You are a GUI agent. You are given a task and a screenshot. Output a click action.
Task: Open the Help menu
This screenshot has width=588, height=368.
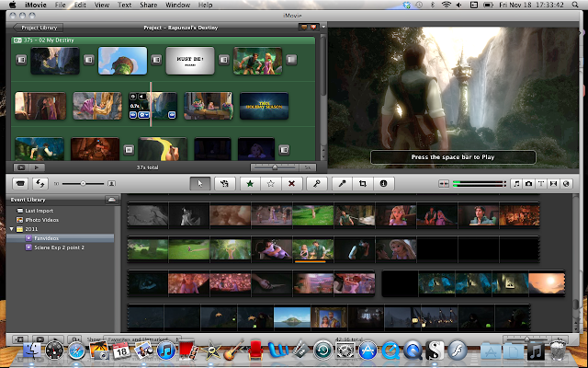click(x=205, y=5)
